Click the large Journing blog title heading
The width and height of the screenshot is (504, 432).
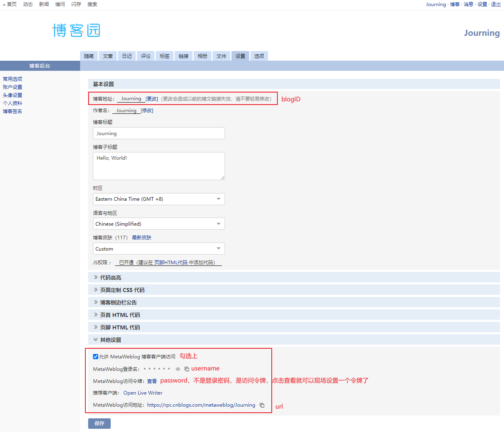(x=482, y=33)
